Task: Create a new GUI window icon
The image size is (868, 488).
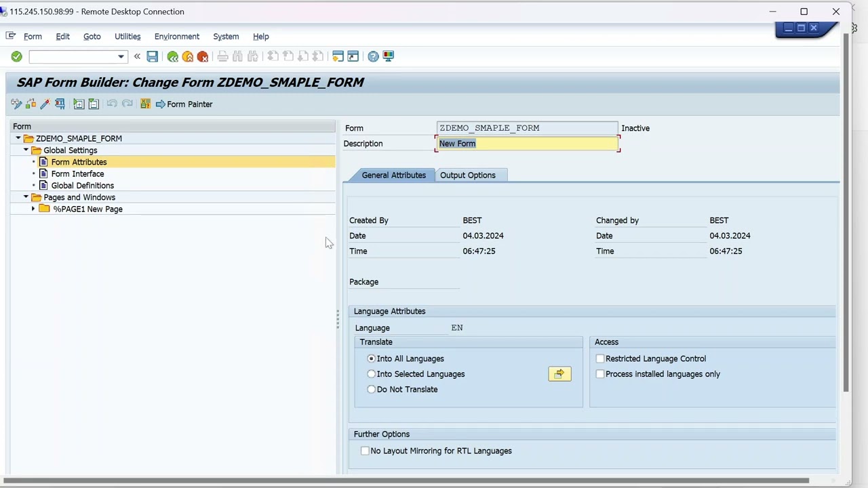Action: point(338,57)
